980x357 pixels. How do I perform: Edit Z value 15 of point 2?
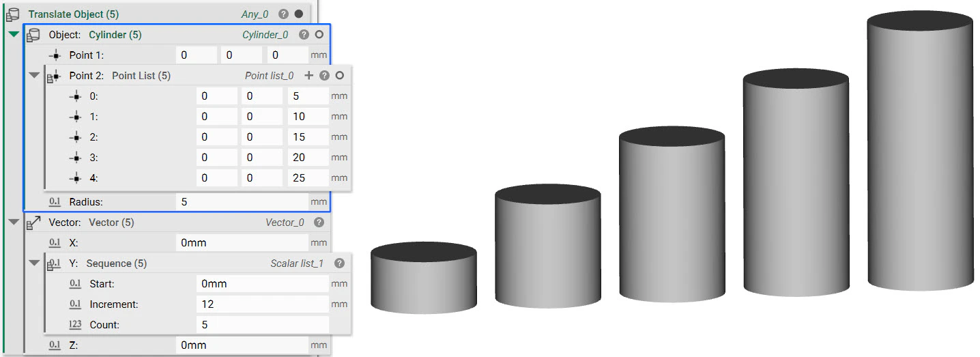pos(308,137)
